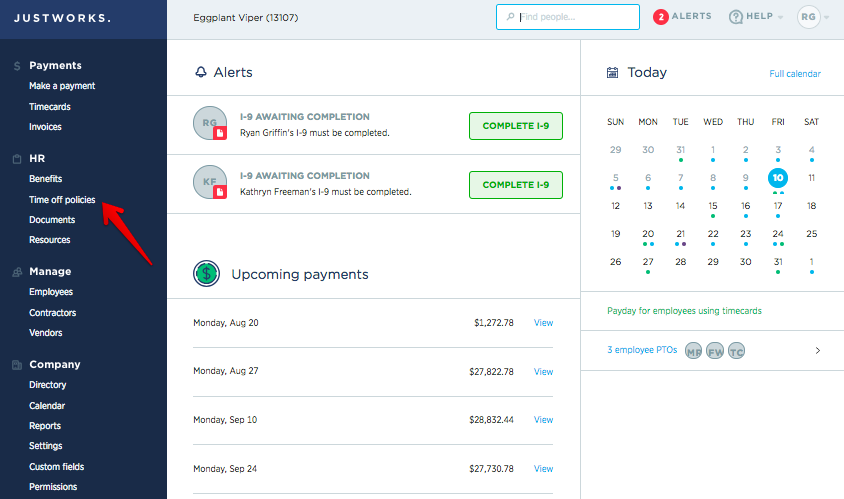
Task: Click the Help question mark icon
Action: (x=735, y=17)
